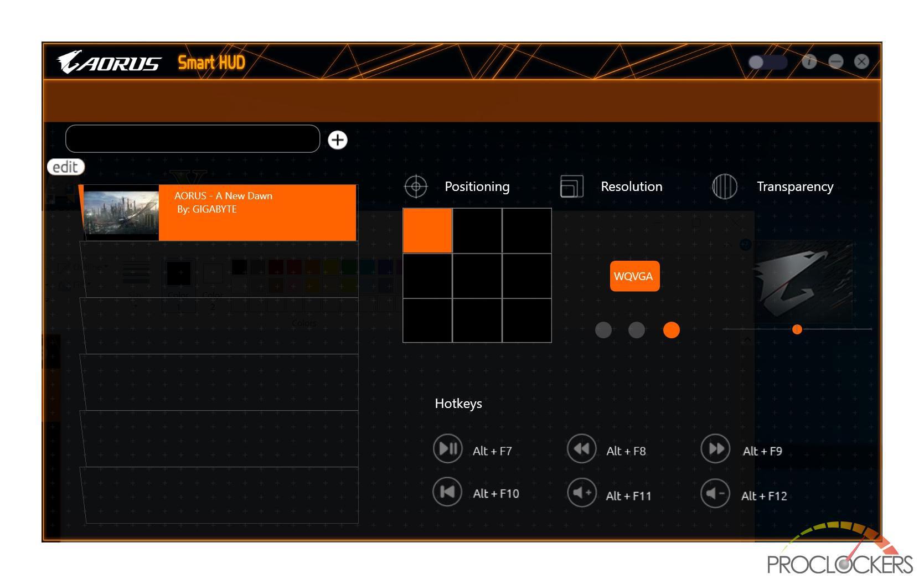Add video with the plus button

click(338, 139)
